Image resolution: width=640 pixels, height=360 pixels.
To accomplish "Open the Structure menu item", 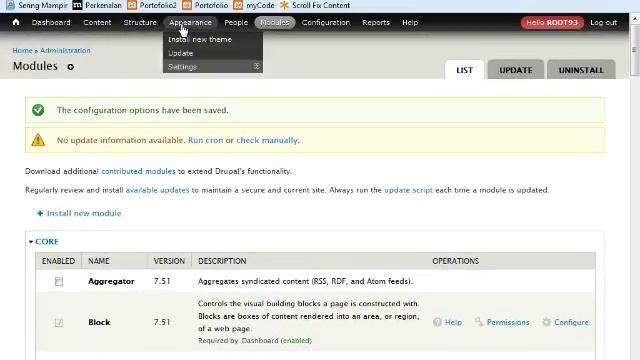I will pos(140,22).
